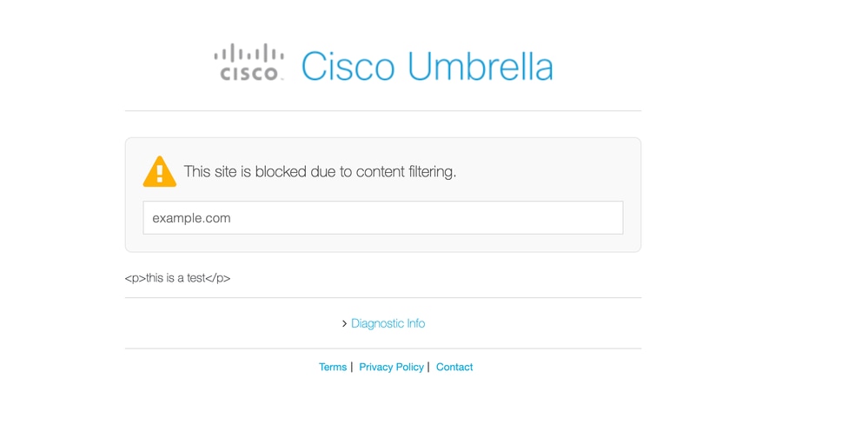Viewport: 868px width, 431px height.
Task: Open the Terms link
Action: tap(333, 368)
